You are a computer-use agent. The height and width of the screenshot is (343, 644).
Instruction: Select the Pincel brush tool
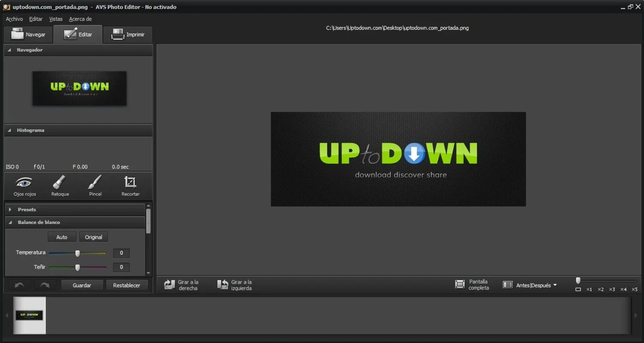tap(95, 186)
